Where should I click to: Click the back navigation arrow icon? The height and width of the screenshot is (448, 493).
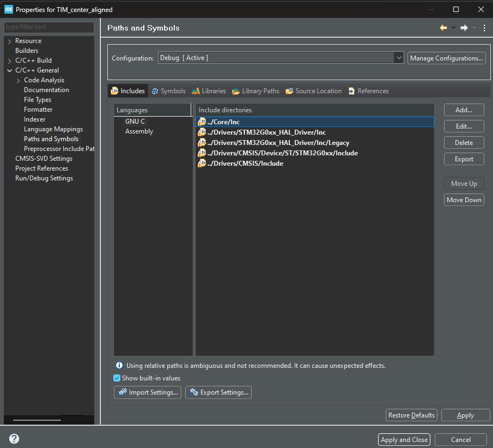(442, 27)
